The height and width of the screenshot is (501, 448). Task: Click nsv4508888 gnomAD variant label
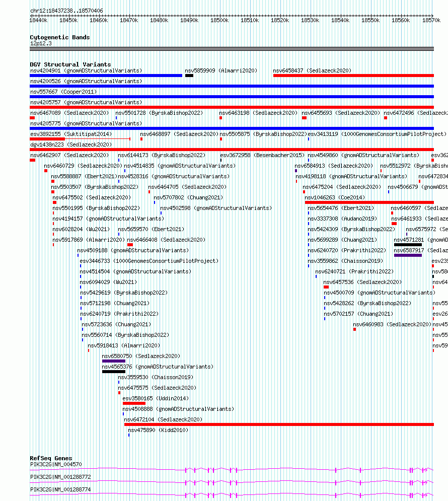[x=178, y=409]
